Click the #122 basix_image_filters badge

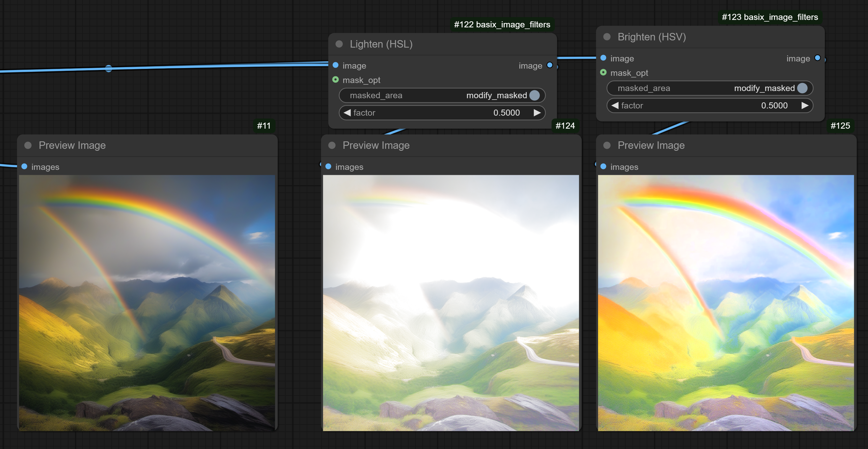[x=502, y=25]
